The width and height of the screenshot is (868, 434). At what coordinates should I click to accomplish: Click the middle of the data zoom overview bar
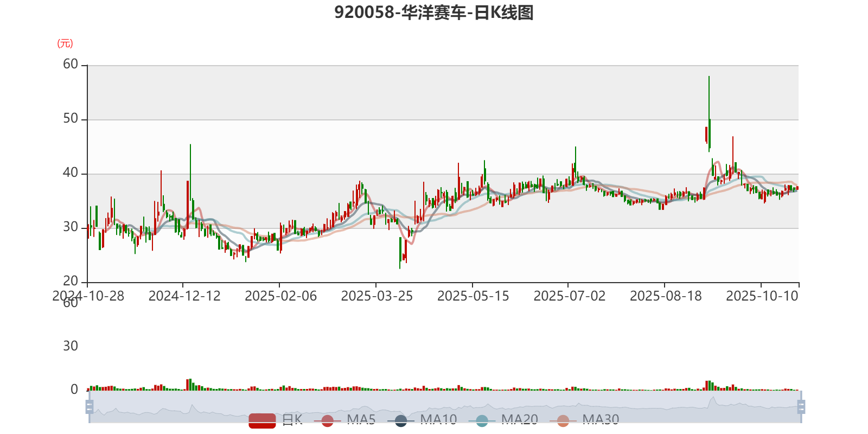point(445,407)
